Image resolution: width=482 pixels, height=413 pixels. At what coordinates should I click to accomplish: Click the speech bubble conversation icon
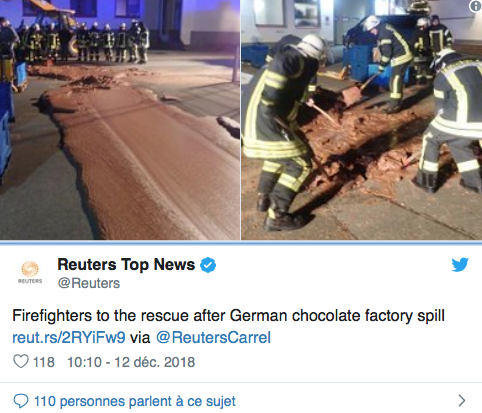click(x=21, y=401)
